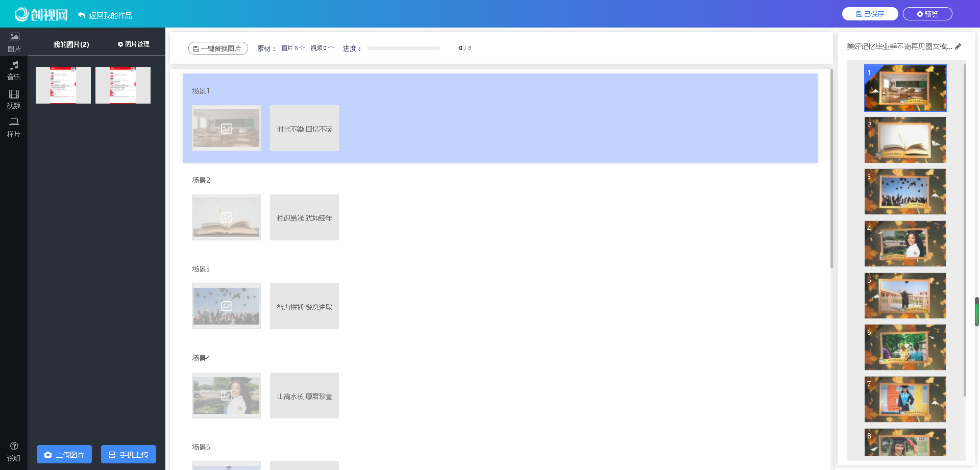The height and width of the screenshot is (470, 980).
Task: Open 图片管理 image management
Action: click(x=133, y=44)
